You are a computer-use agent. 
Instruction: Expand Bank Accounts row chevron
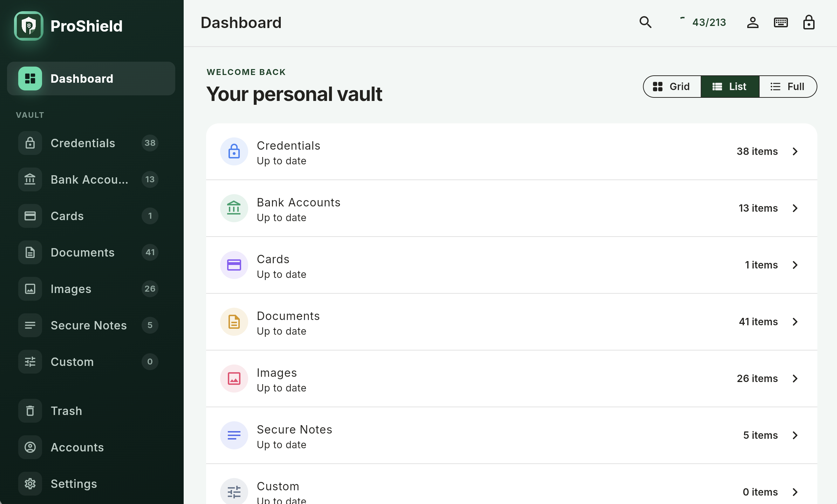(795, 208)
